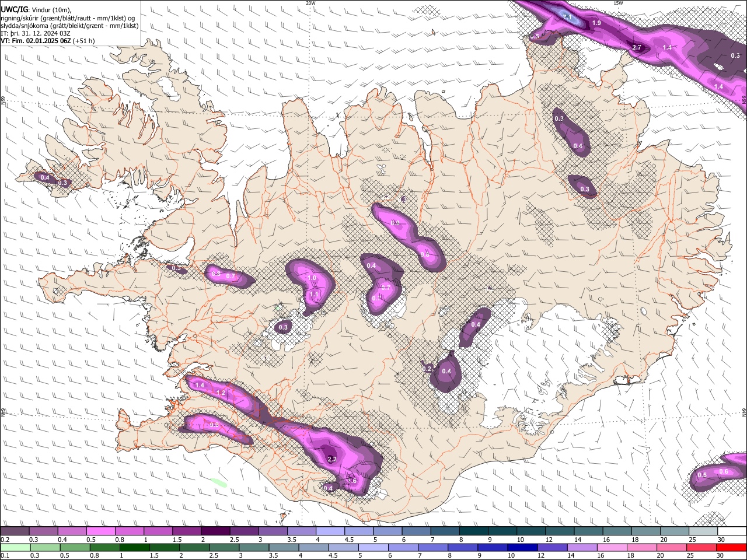Pick the snow scale swatch labeled 8
Screen dimensions: 747x560
click(474, 531)
